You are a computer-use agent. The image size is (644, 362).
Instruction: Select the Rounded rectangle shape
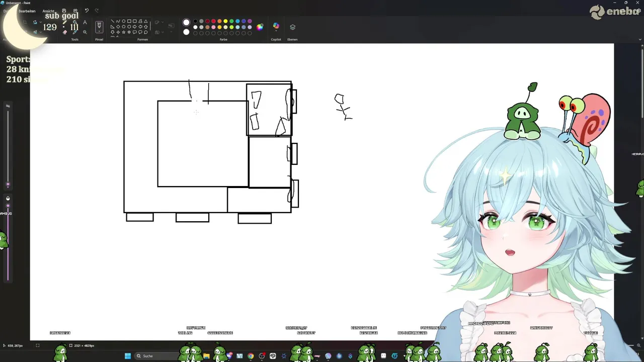[x=134, y=21]
